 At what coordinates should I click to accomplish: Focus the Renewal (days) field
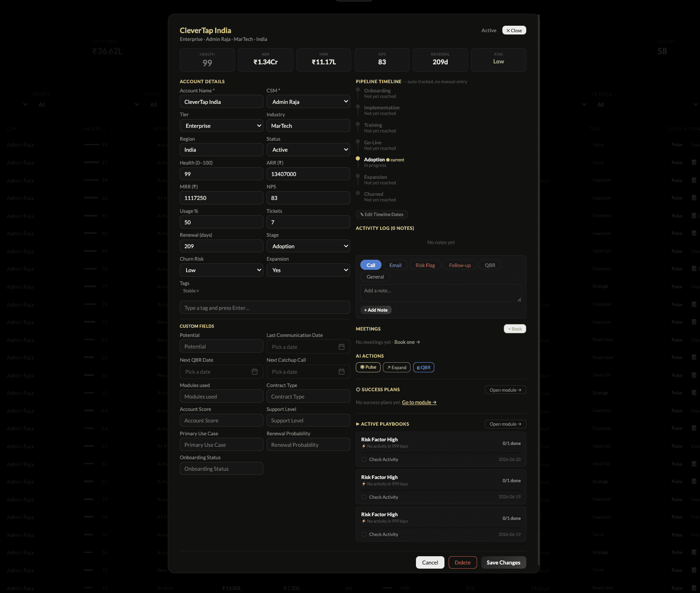point(222,246)
